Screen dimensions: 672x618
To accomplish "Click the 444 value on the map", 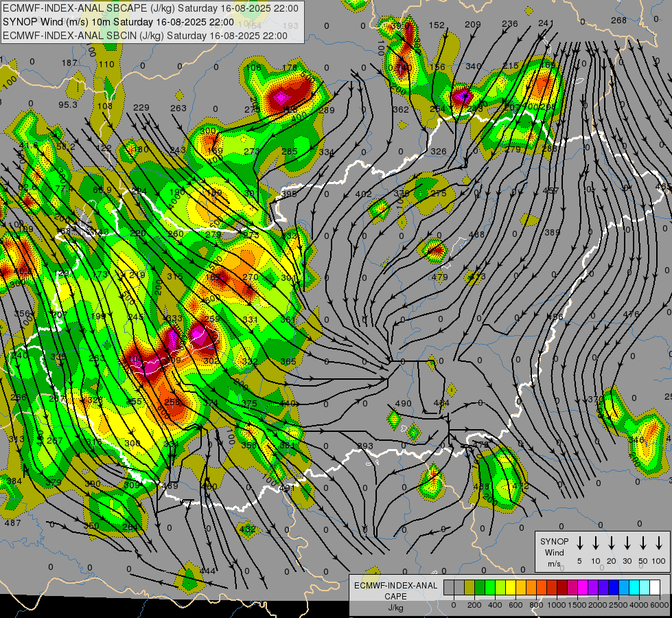I will [x=207, y=571].
